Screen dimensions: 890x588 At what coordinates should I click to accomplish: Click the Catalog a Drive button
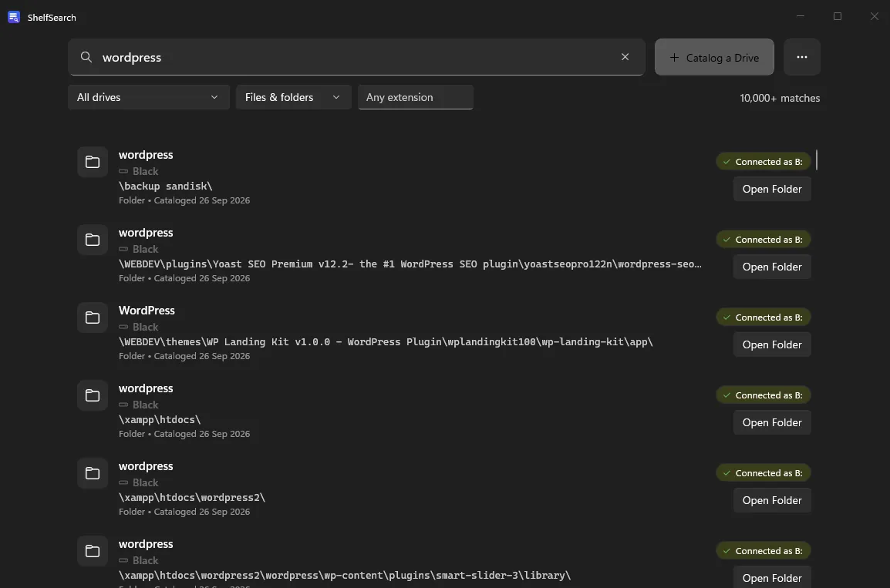pyautogui.click(x=714, y=57)
